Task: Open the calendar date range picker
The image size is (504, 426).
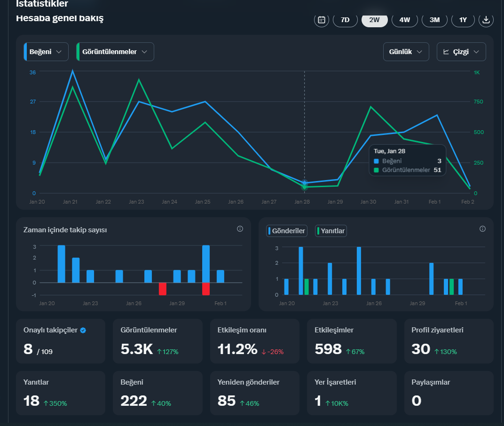Action: coord(322,20)
